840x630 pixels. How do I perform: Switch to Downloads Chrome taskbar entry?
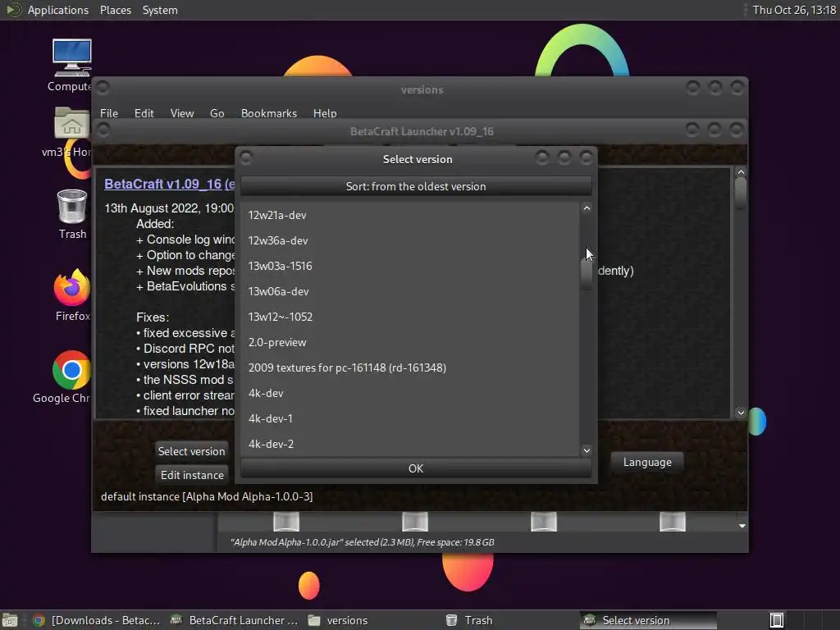coord(97,620)
